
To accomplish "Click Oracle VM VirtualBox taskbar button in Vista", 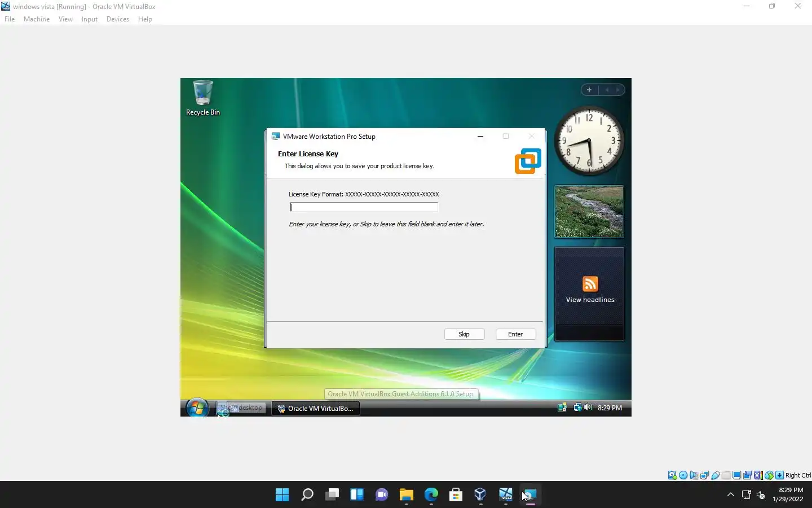I will (x=316, y=408).
